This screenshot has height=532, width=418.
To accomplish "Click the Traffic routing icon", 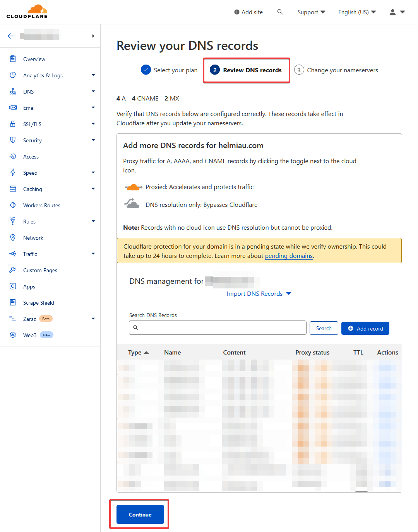I will coord(13,254).
